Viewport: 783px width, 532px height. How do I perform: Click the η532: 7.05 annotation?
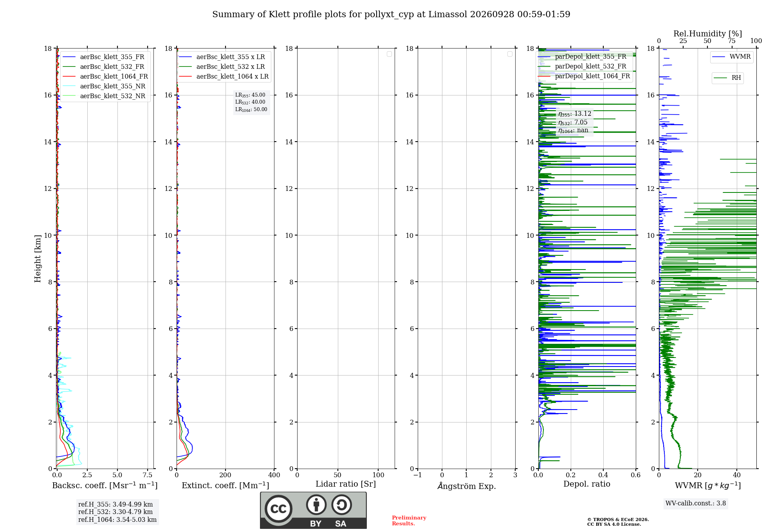(x=573, y=122)
